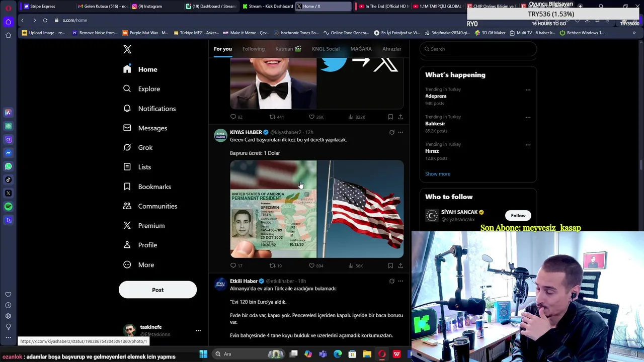Switch to MAĞARA tab

pos(361,49)
